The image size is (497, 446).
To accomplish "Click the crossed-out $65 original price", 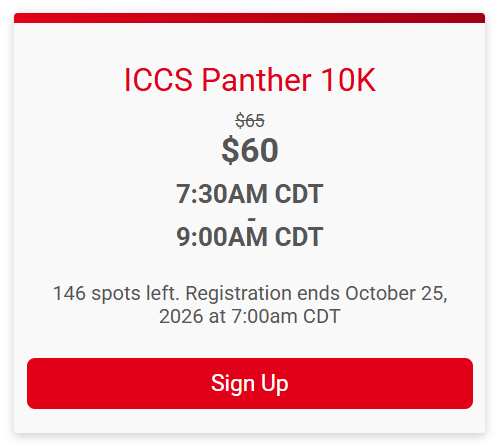I will pyautogui.click(x=250, y=120).
